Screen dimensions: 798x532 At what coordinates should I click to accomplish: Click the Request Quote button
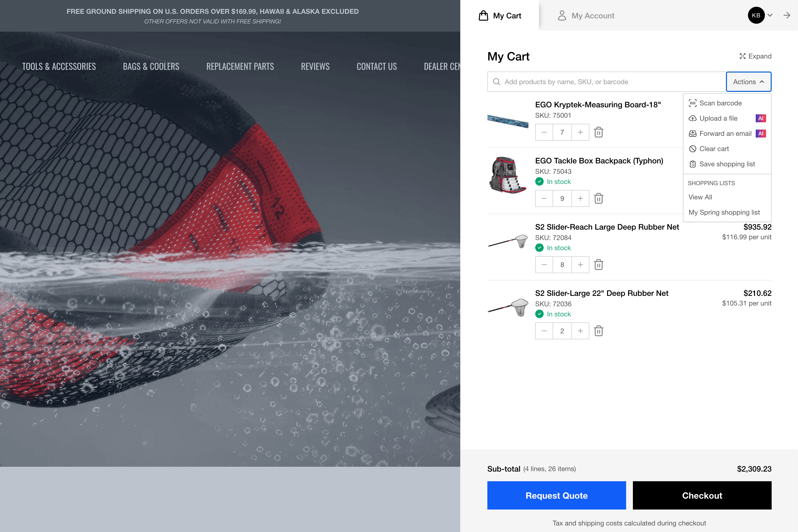tap(556, 495)
